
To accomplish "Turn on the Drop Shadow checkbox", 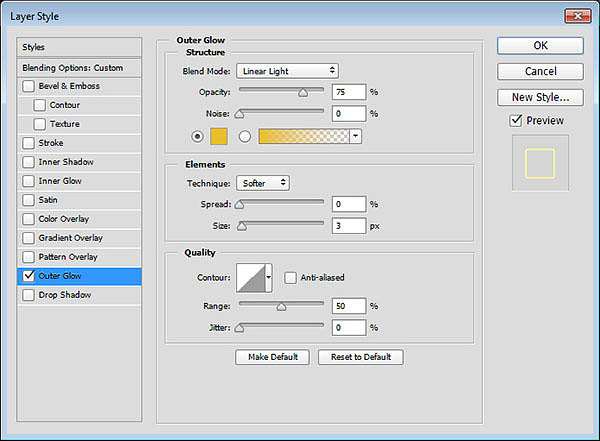I will tap(28, 295).
